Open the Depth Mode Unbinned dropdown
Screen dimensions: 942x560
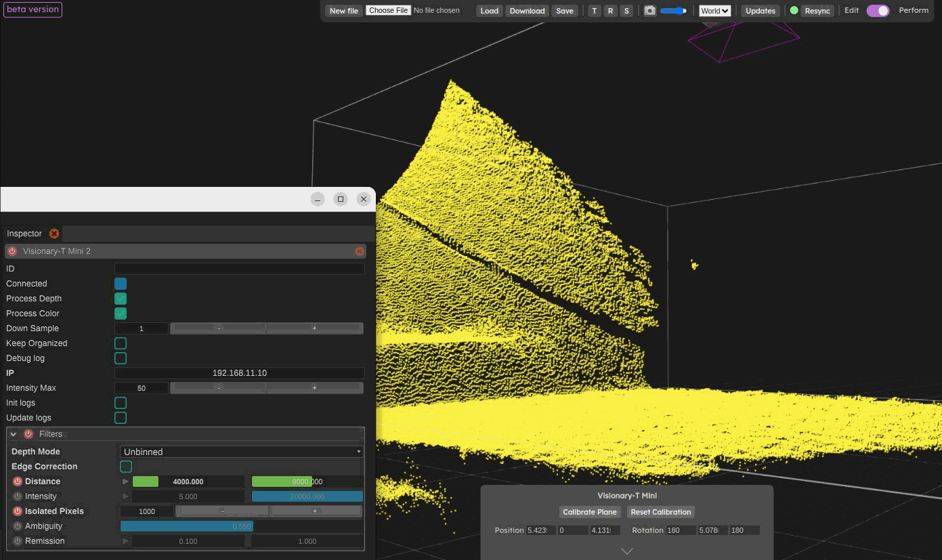[x=241, y=452]
